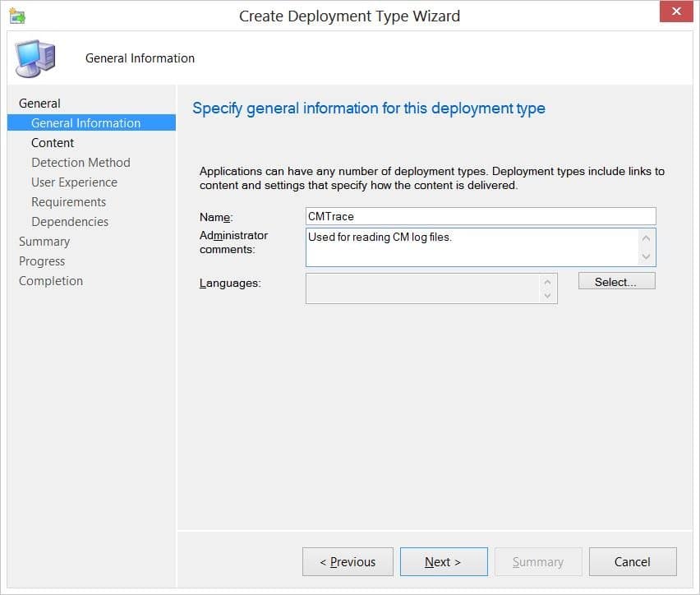Viewport: 700px width, 595px height.
Task: Select the Requirements page
Action: coord(67,201)
